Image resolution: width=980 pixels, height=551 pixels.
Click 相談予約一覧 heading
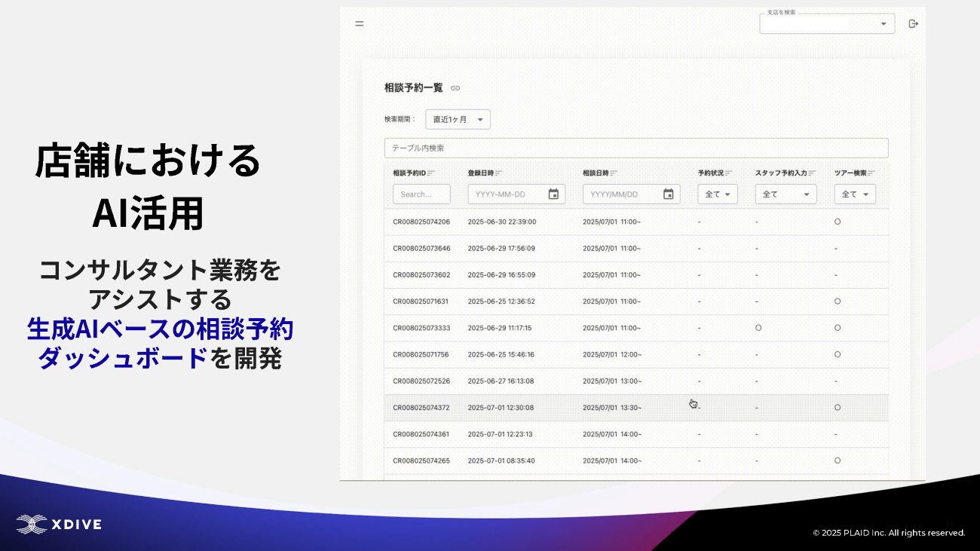(x=414, y=88)
